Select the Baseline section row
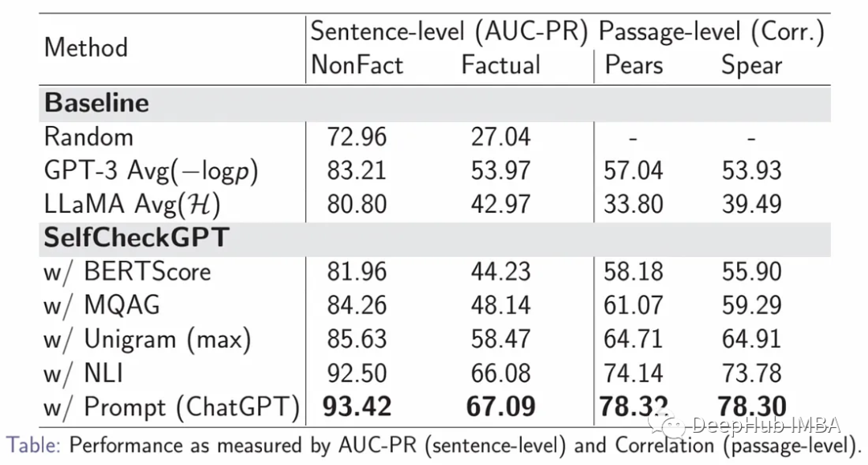The width and height of the screenshot is (868, 465). point(435,104)
